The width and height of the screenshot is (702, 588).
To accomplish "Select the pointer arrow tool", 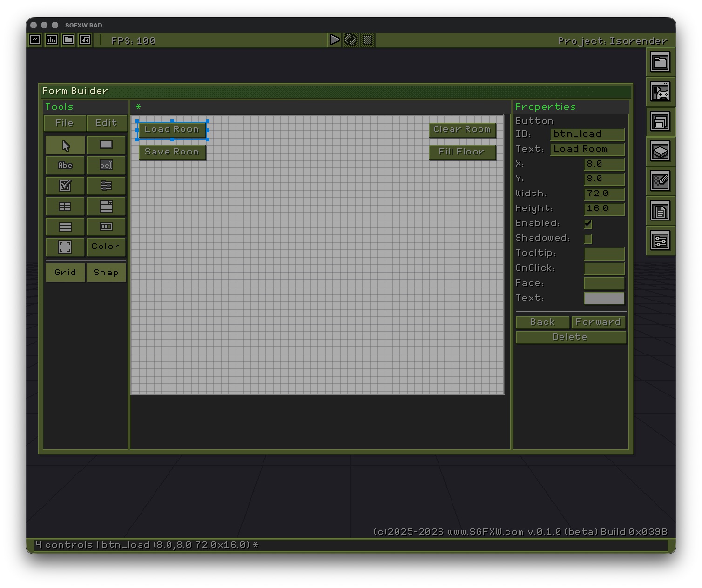I will [65, 145].
